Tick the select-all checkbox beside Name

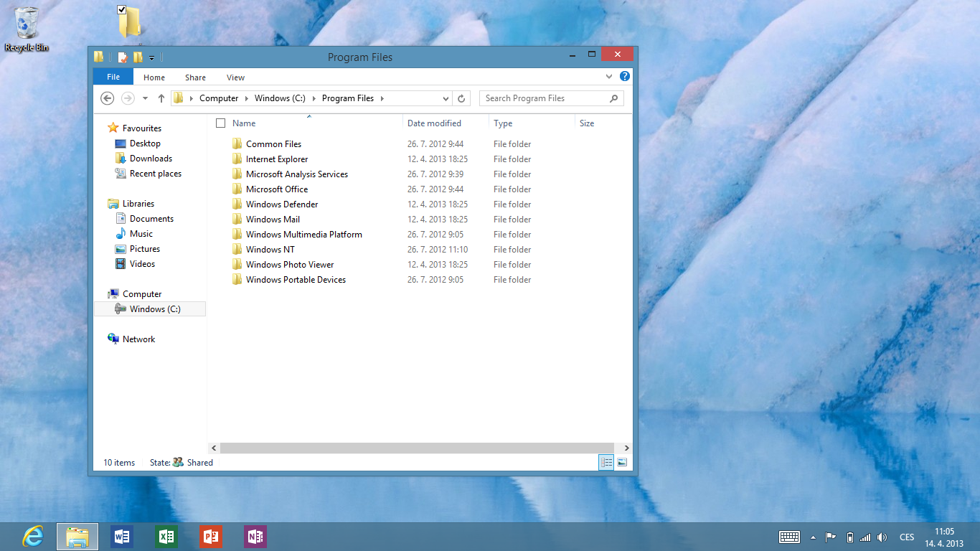click(221, 123)
